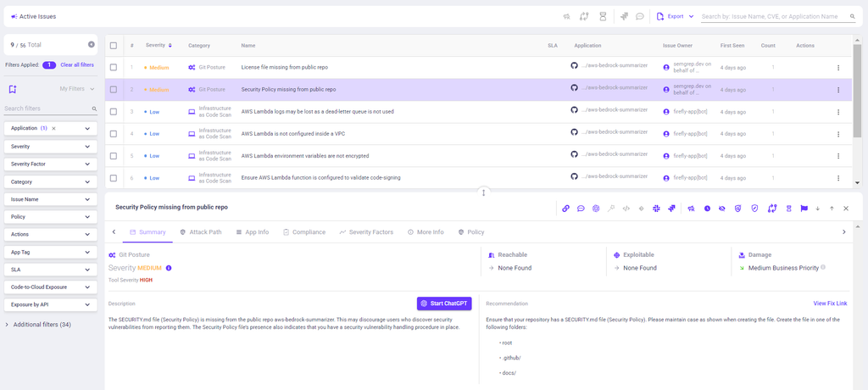Click the megaphone icon in detail toolbar
868x390 pixels.
pos(692,209)
